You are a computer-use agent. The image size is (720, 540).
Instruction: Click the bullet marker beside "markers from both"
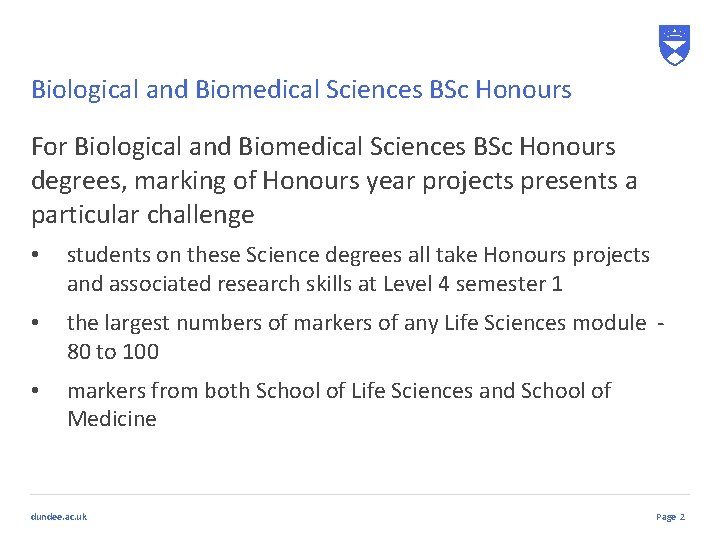[36, 392]
